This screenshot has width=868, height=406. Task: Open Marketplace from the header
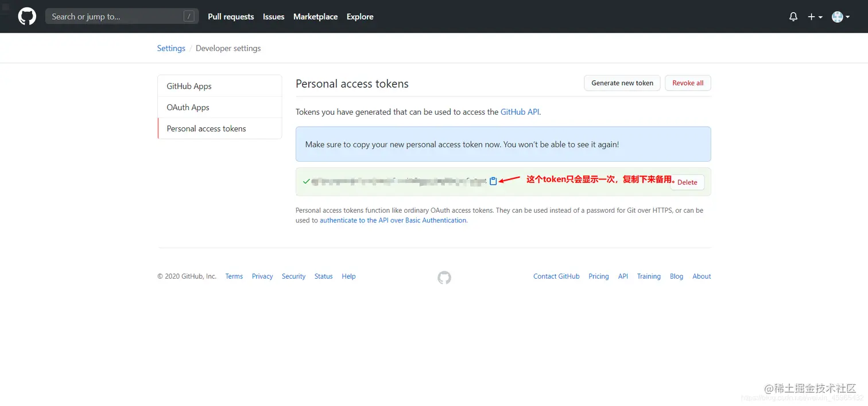click(x=315, y=17)
